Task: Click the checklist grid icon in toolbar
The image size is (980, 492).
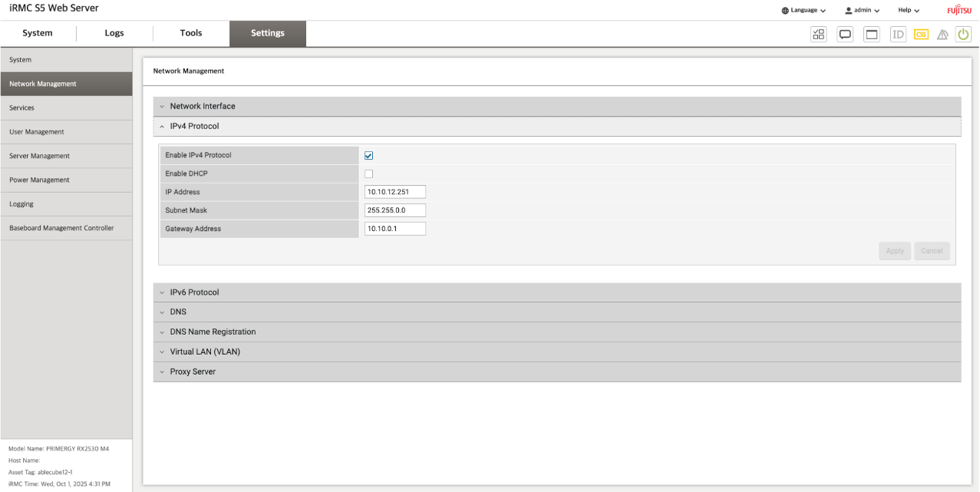Action: point(819,34)
